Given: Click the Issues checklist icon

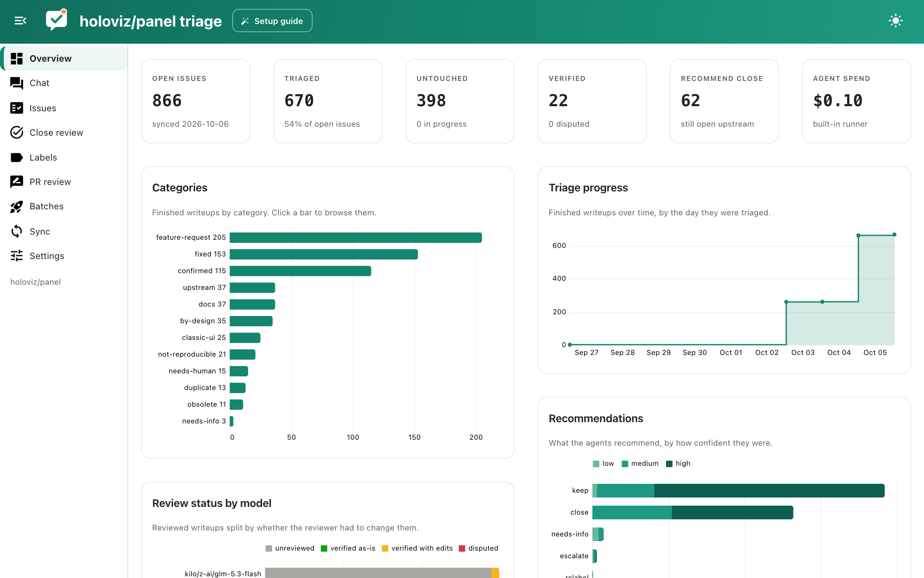Looking at the screenshot, I should [17, 108].
